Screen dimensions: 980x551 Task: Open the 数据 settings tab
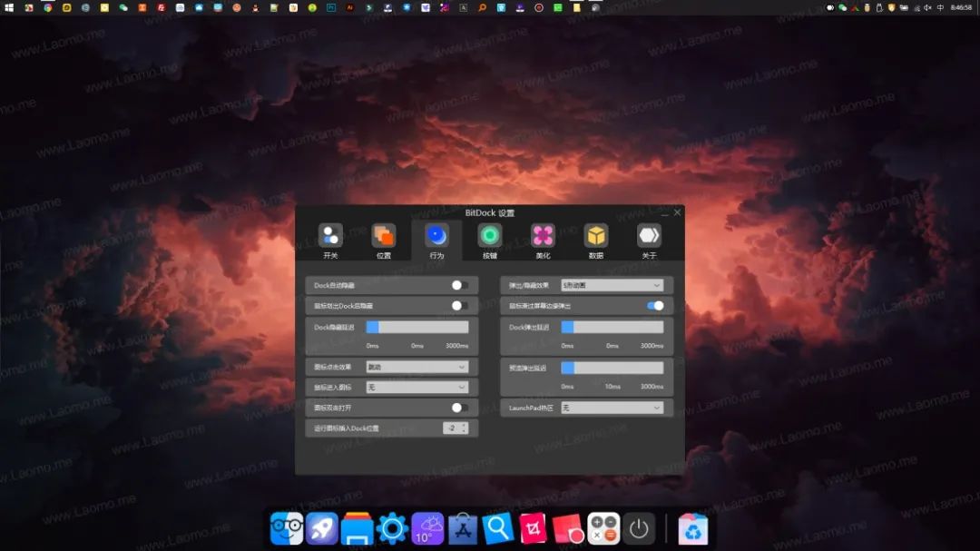(x=595, y=236)
